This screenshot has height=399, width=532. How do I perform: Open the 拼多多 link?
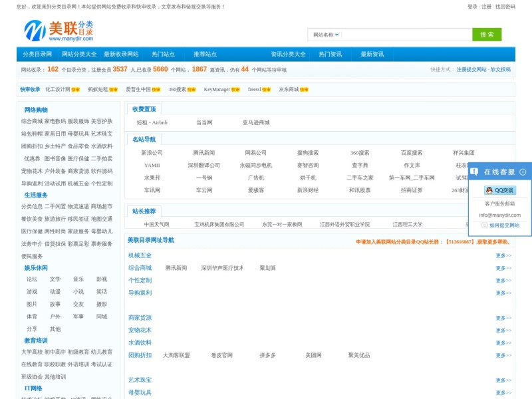pyautogui.click(x=268, y=356)
